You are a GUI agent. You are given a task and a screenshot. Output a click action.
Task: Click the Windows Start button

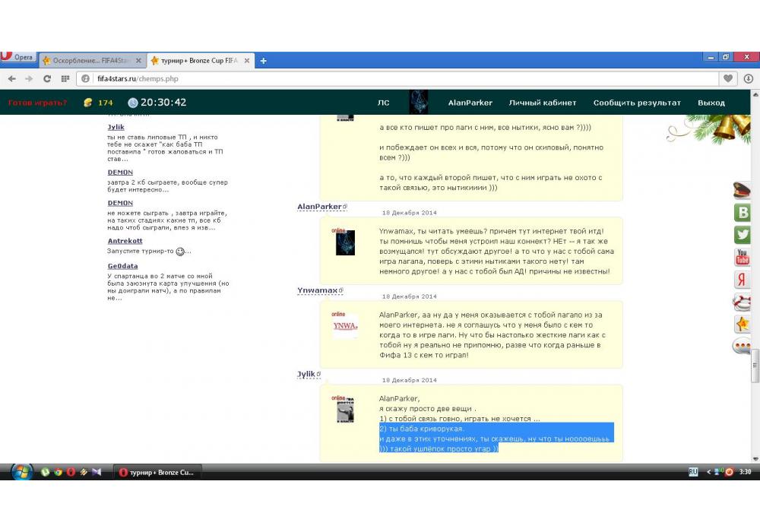coord(22,472)
